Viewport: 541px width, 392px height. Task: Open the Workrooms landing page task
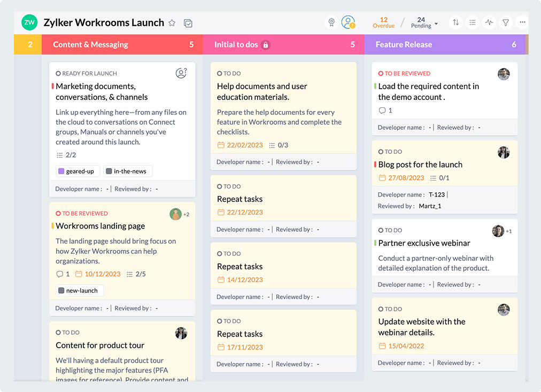tap(100, 226)
